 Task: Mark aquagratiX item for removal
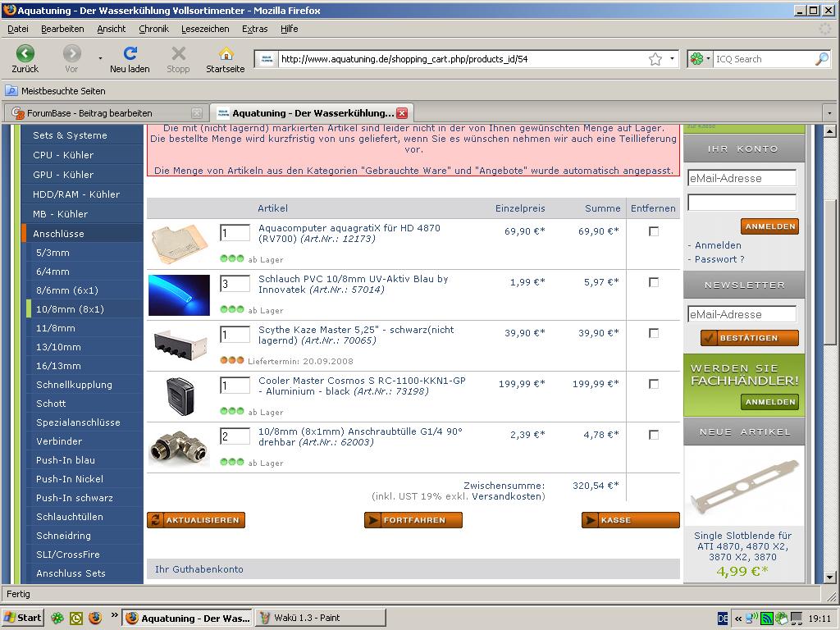pyautogui.click(x=654, y=231)
